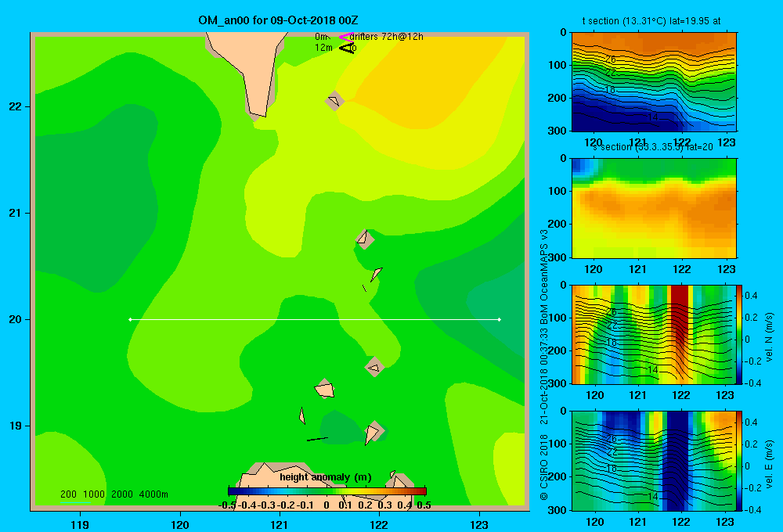
Task: Open the temperature section panel
Action: click(654, 82)
